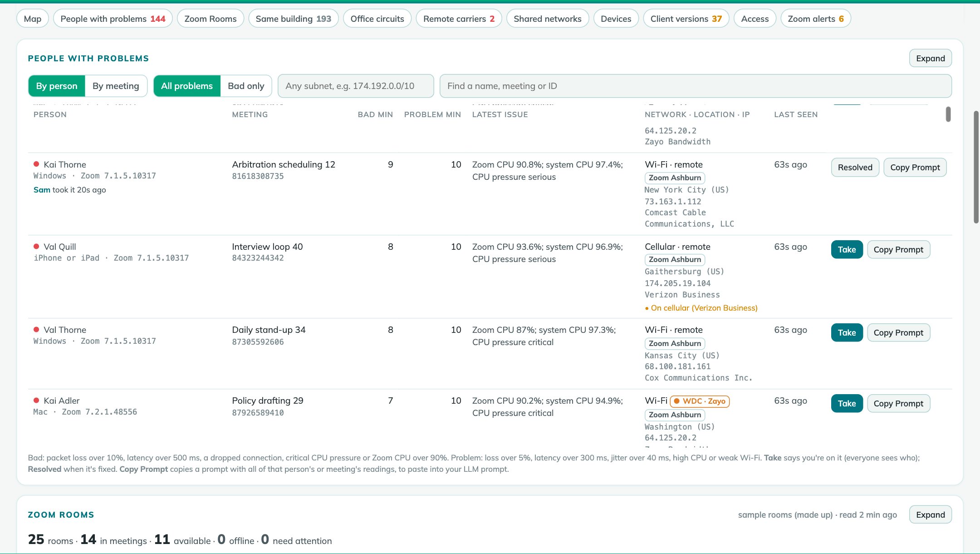Filter to Bad only
Image resolution: width=980 pixels, height=554 pixels.
[x=246, y=86]
